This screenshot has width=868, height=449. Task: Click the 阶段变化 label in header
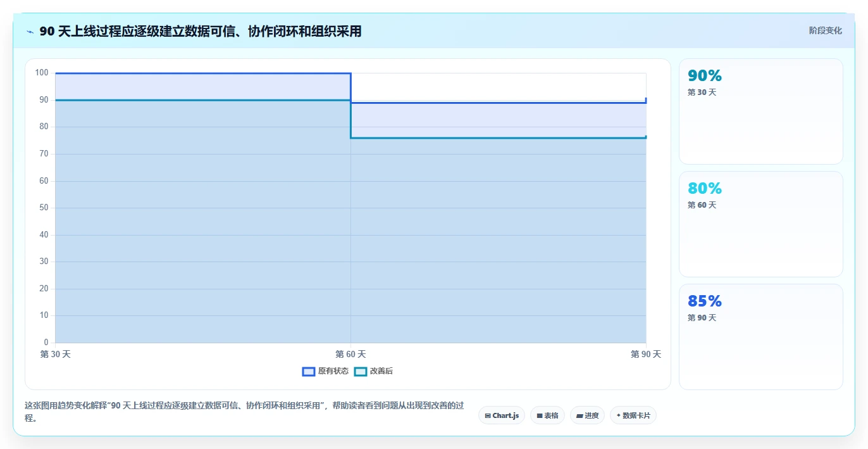click(x=825, y=30)
